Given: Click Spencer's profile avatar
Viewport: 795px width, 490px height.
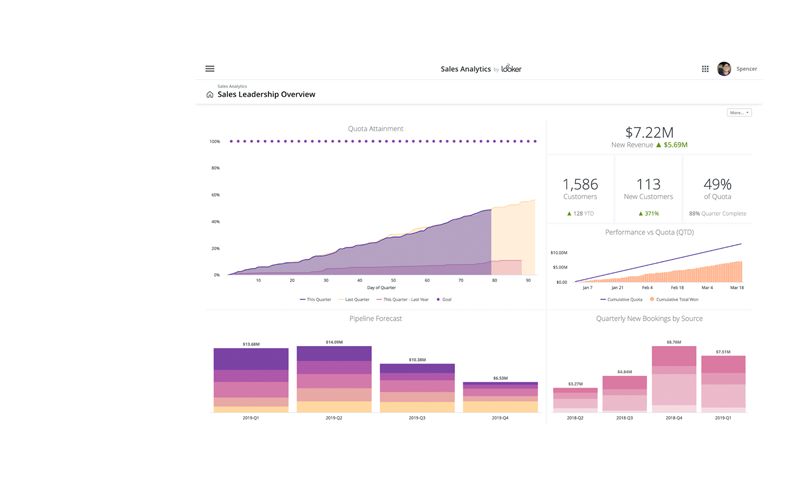Looking at the screenshot, I should [724, 68].
